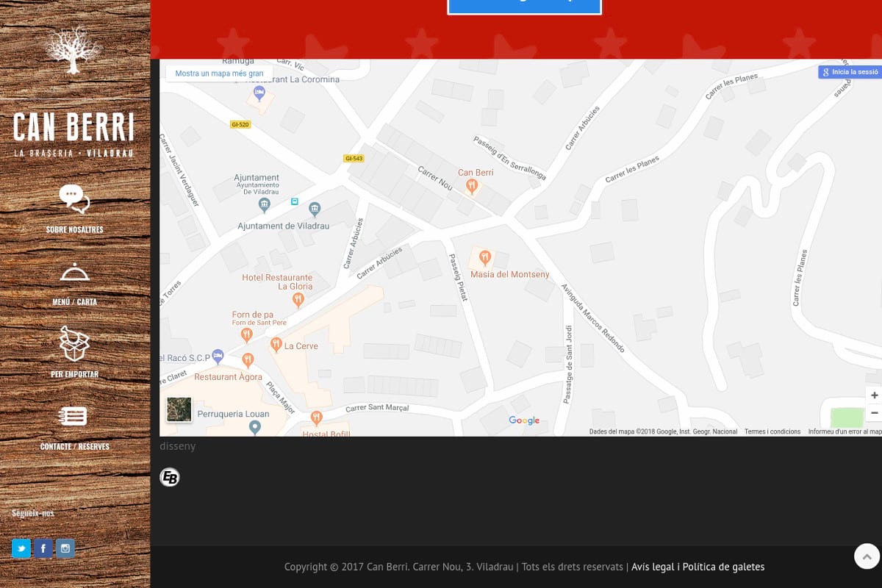The height and width of the screenshot is (588, 882).
Task: Open the Política de galetes link
Action: [x=724, y=567]
